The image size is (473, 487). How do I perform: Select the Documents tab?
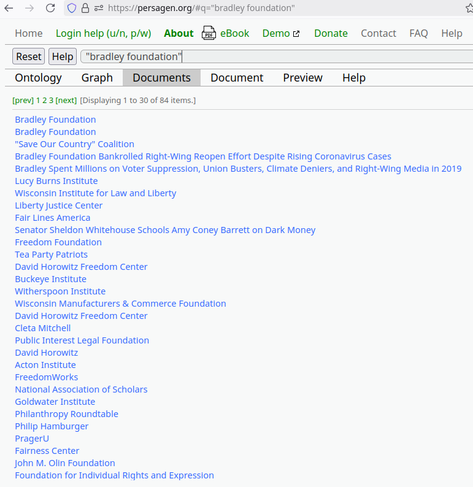tap(162, 78)
